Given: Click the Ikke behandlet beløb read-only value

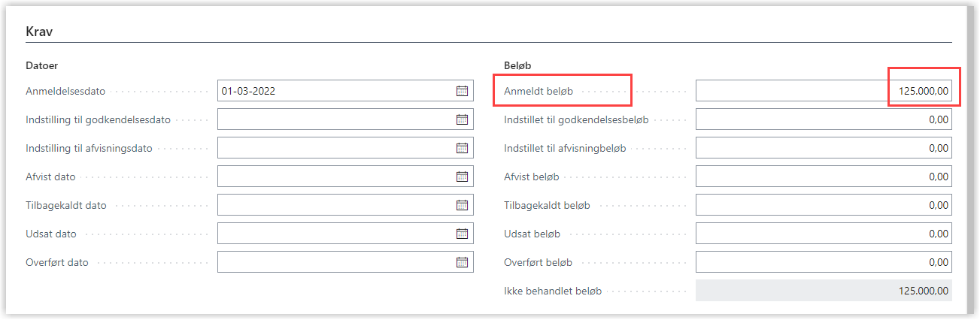Looking at the screenshot, I should tap(823, 291).
